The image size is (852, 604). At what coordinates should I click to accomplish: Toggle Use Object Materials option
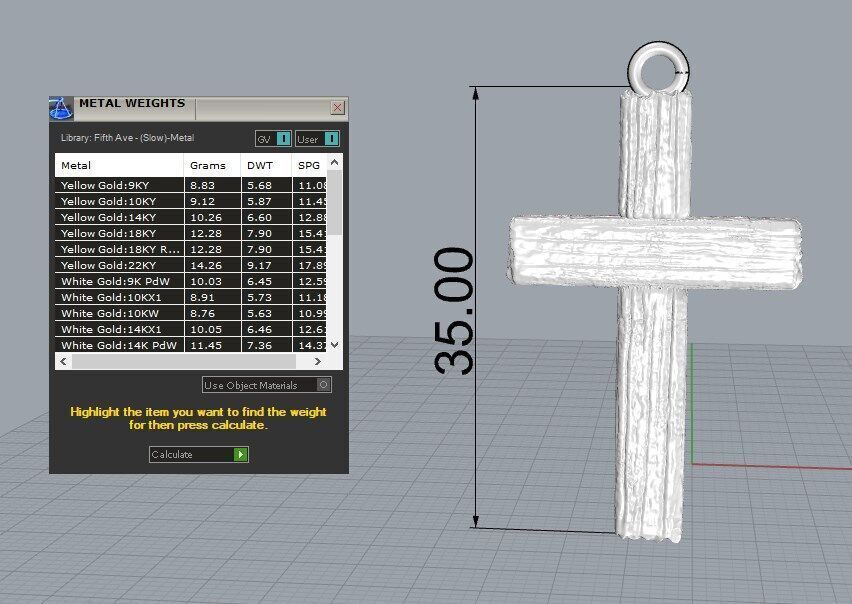click(x=267, y=385)
